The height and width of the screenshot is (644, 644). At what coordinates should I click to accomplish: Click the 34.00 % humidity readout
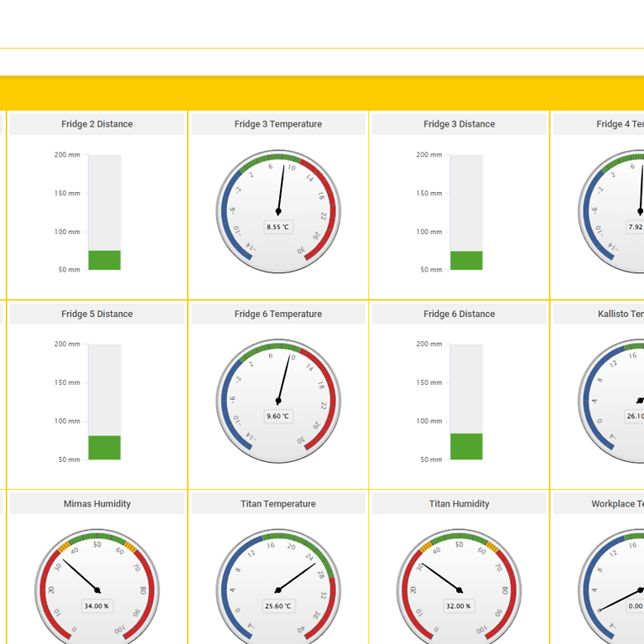[x=96, y=606]
